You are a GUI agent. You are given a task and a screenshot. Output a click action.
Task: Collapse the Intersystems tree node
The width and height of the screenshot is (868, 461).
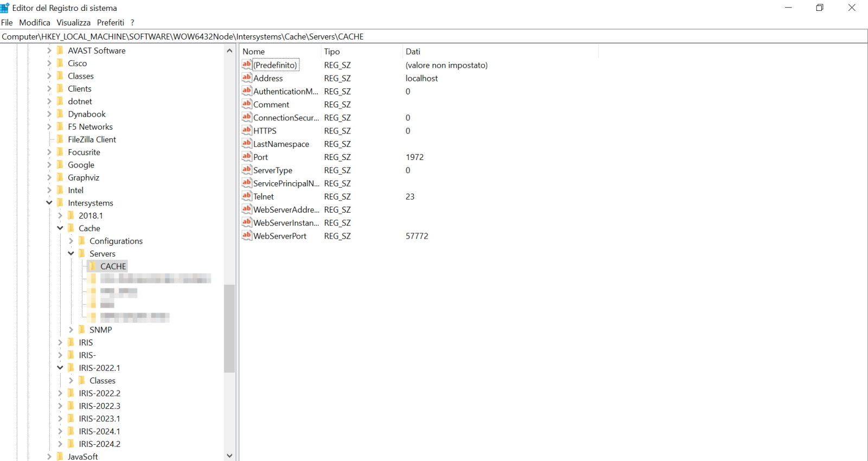click(x=49, y=203)
